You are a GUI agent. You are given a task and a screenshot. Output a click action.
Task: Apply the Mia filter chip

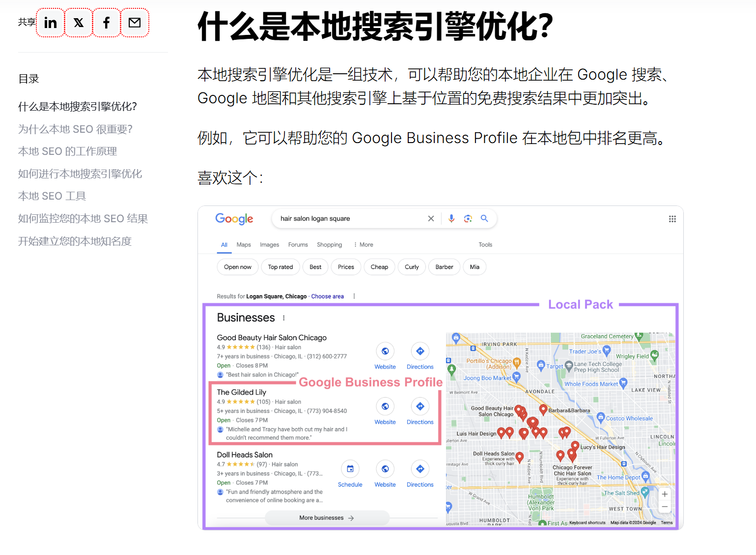click(475, 267)
